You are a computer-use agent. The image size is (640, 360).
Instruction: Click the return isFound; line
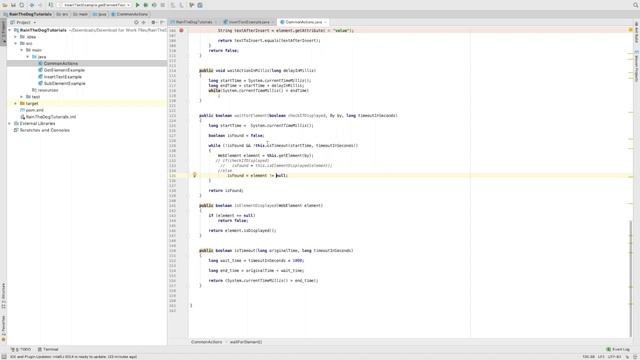pyautogui.click(x=226, y=190)
